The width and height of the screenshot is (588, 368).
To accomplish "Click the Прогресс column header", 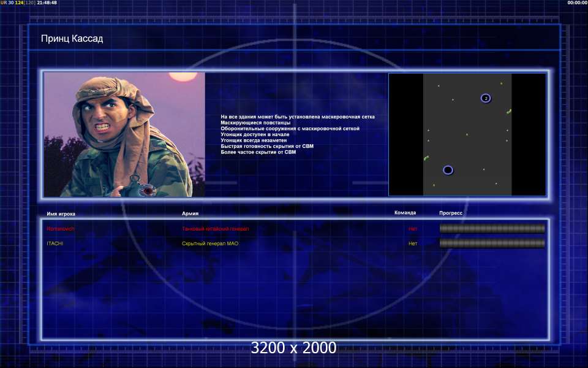I will (x=451, y=213).
